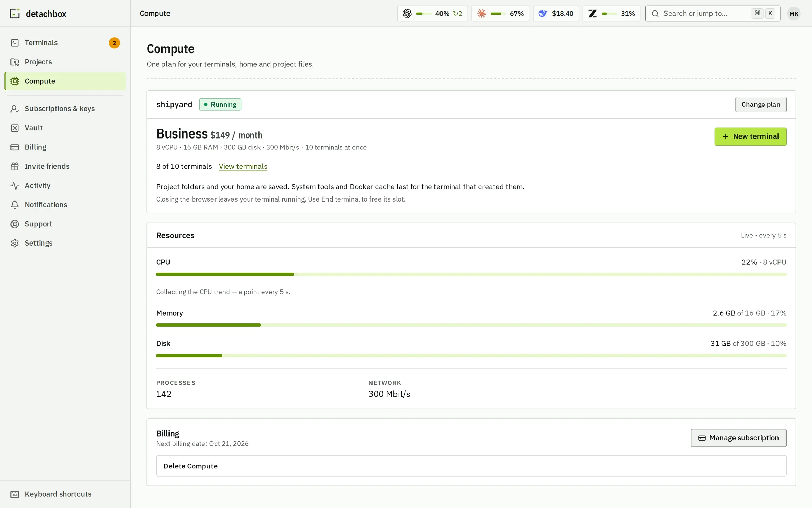
Task: Click the Disk usage bar
Action: point(471,356)
